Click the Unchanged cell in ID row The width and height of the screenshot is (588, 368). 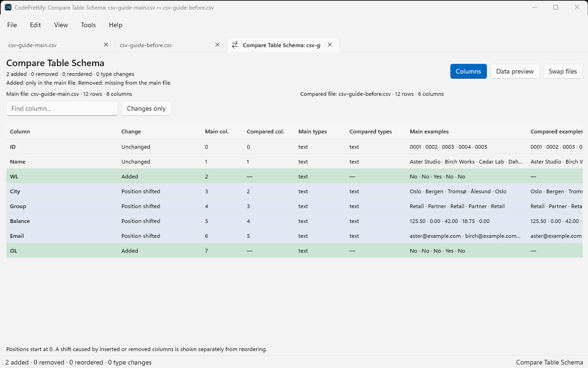136,147
